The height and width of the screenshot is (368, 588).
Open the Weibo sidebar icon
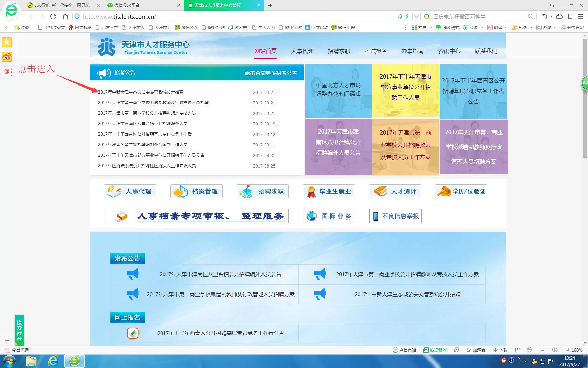[x=7, y=57]
